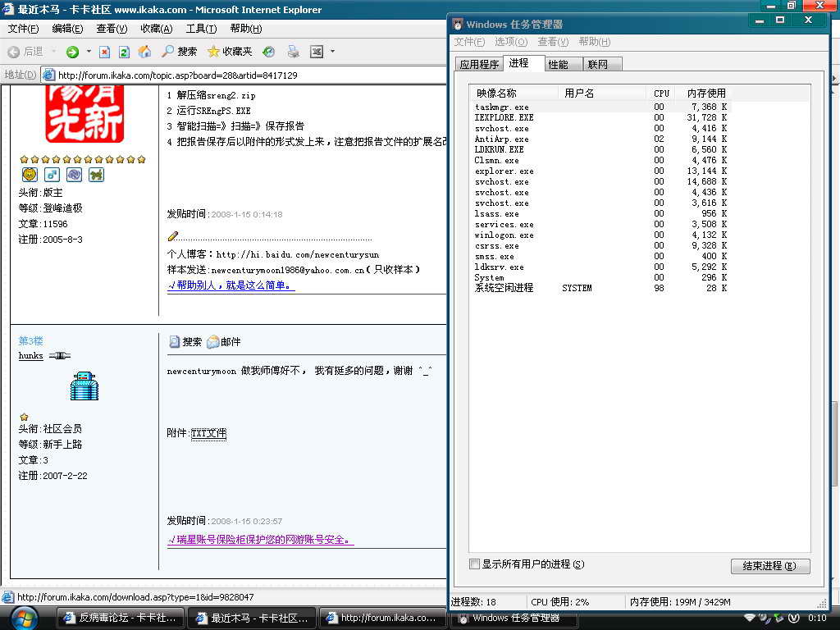Switch to 应用程序 tab in Task Manager
The image size is (840, 630).
coord(479,64)
